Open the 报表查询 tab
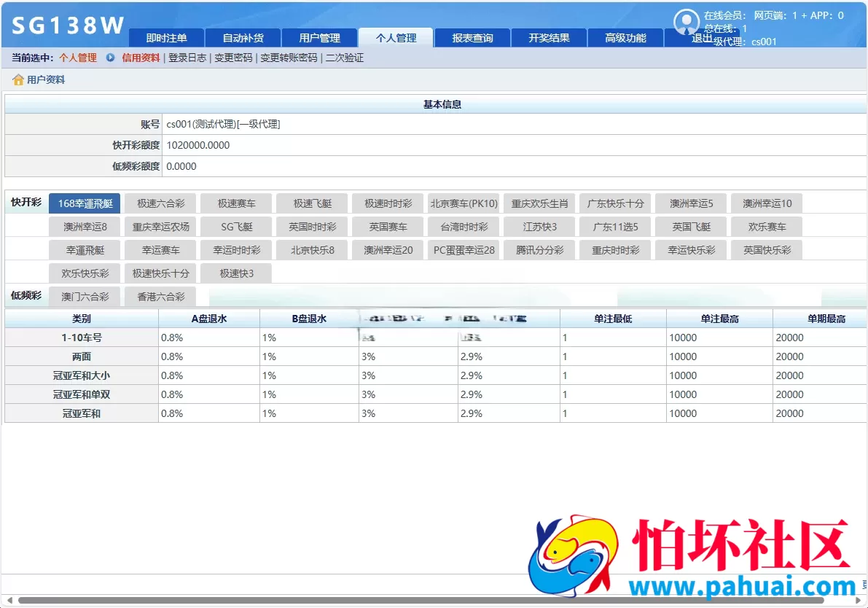The height and width of the screenshot is (608, 868). 472,38
